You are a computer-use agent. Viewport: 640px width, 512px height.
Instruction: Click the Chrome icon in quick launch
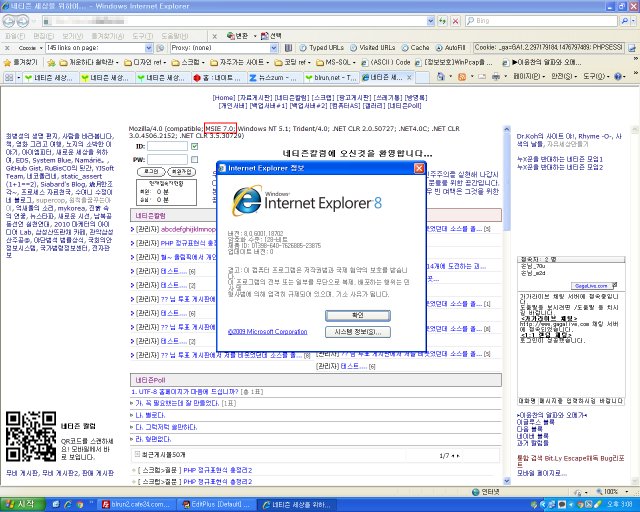tap(80, 505)
